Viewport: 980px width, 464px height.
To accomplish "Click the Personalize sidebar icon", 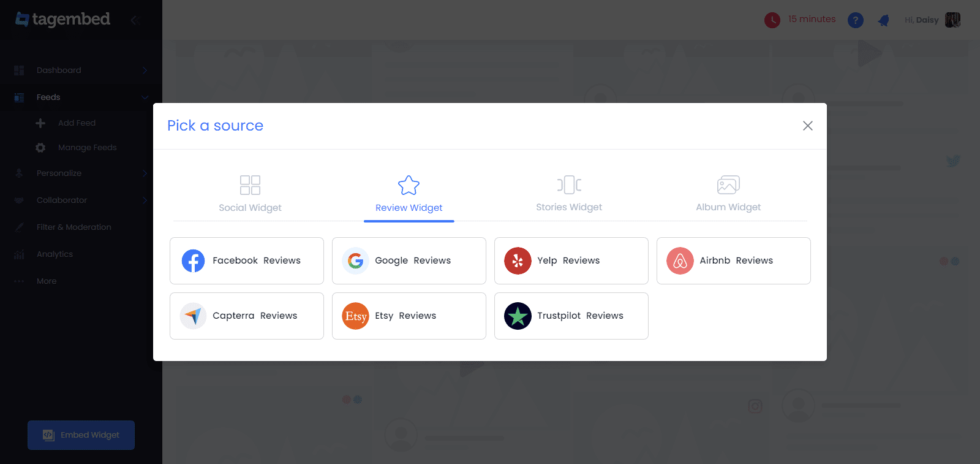I will [19, 173].
